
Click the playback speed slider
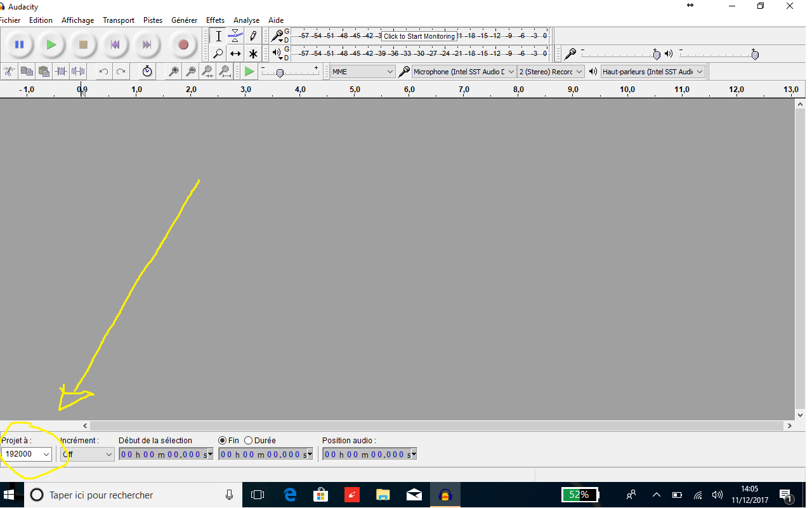pos(290,72)
